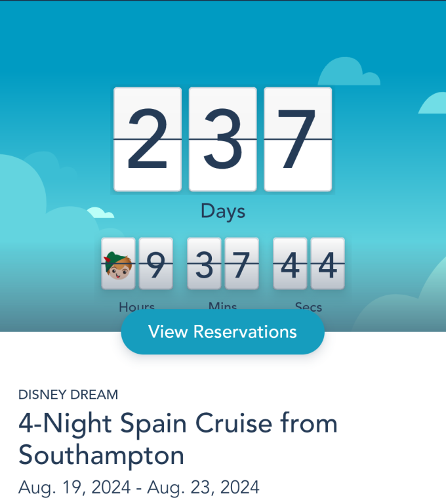Select the Disney Dream ship name label

point(68,394)
